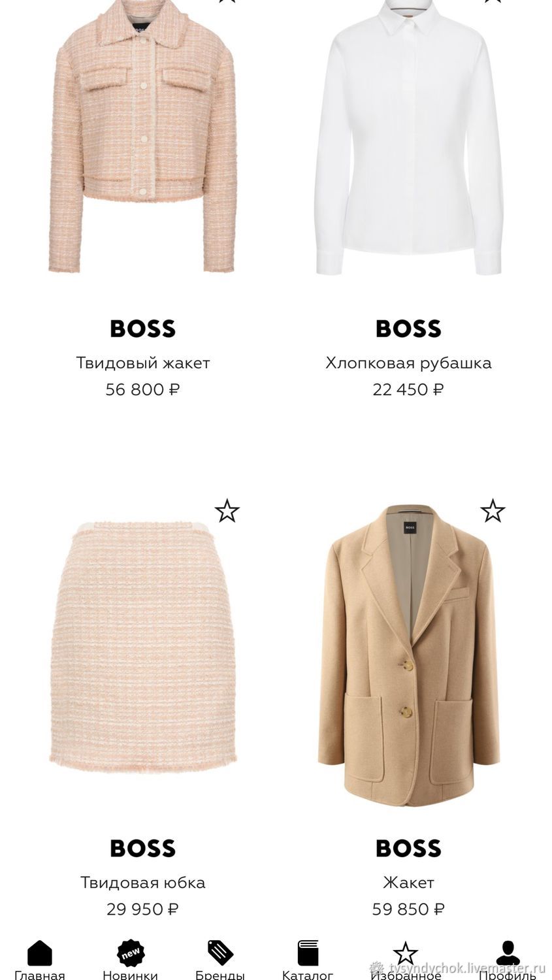552x980 pixels.
Task: Favorite the tweed skirt with its star
Action: pyautogui.click(x=227, y=510)
